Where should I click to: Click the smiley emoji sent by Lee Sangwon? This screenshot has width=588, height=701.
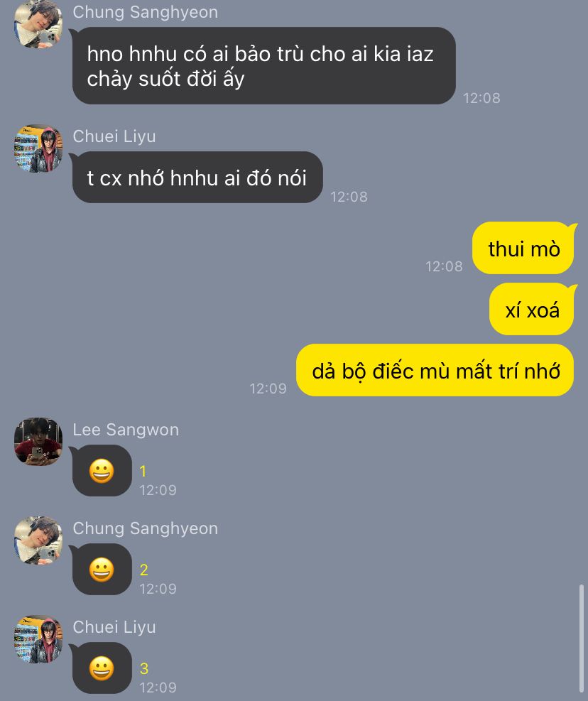click(x=102, y=471)
